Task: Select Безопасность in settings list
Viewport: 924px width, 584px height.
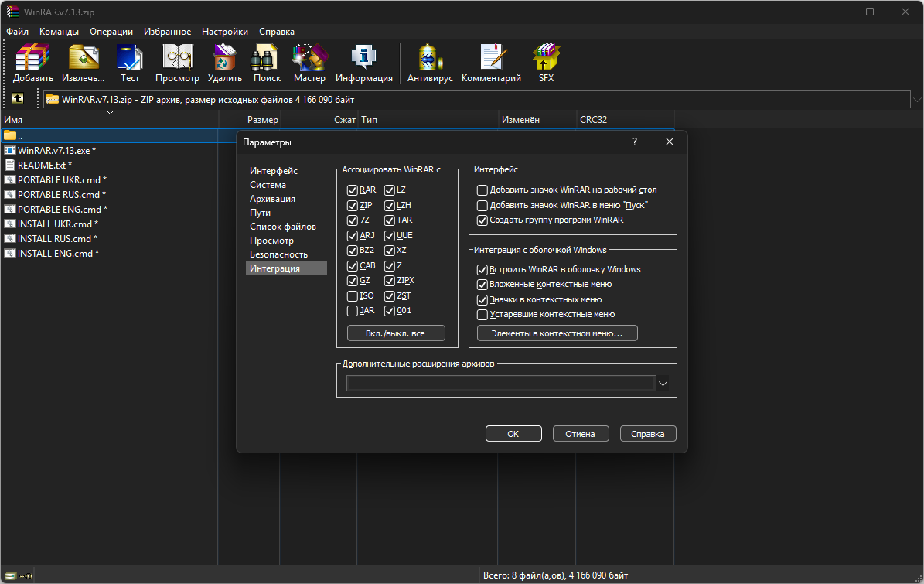Action: click(x=278, y=254)
